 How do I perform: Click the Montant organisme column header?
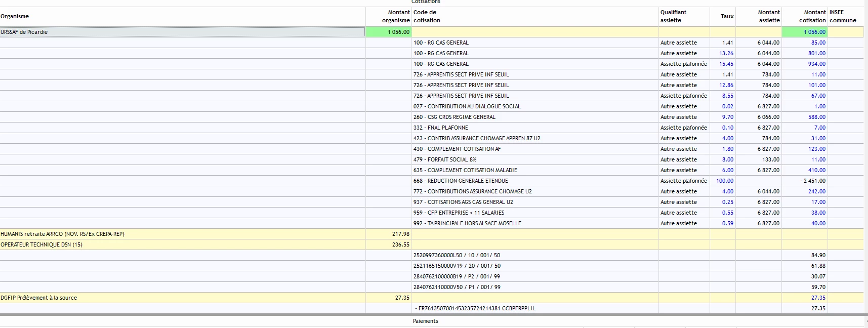tap(389, 17)
